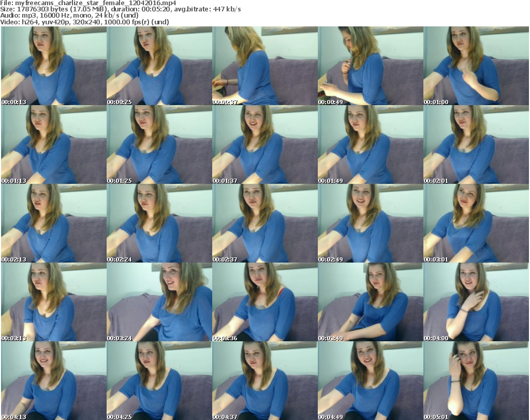Choose the frame at 00:04:37
This screenshot has height=420, width=530.
[x=265, y=381]
